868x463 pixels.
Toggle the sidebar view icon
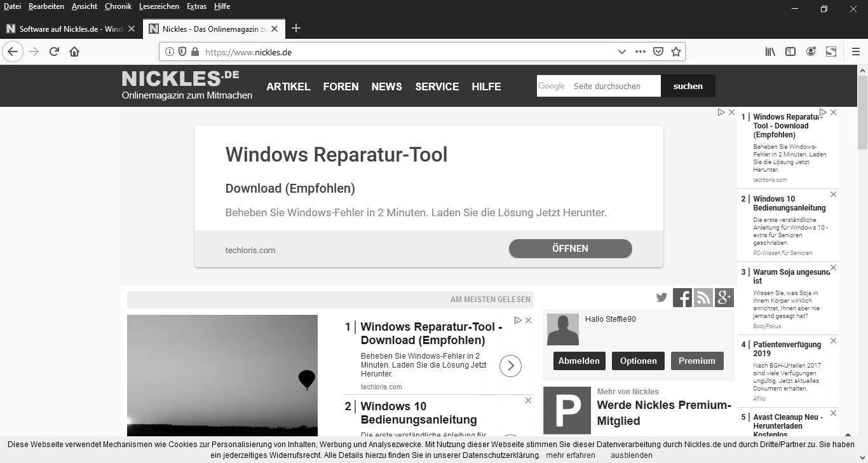(x=790, y=52)
